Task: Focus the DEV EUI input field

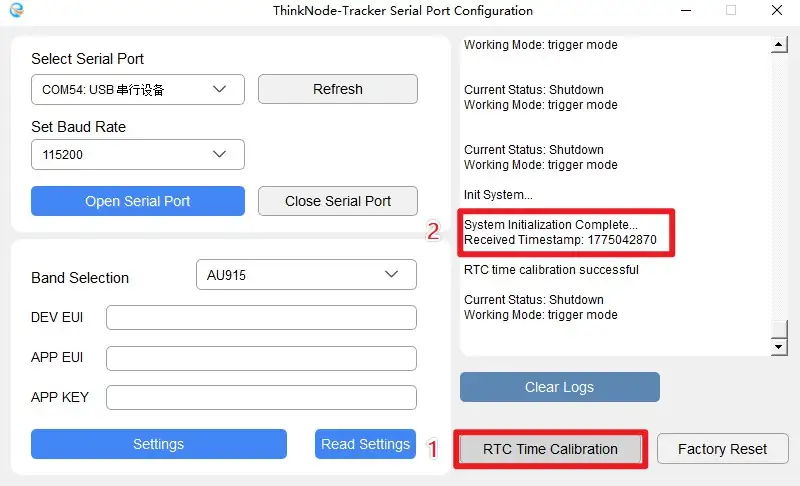Action: 261,318
